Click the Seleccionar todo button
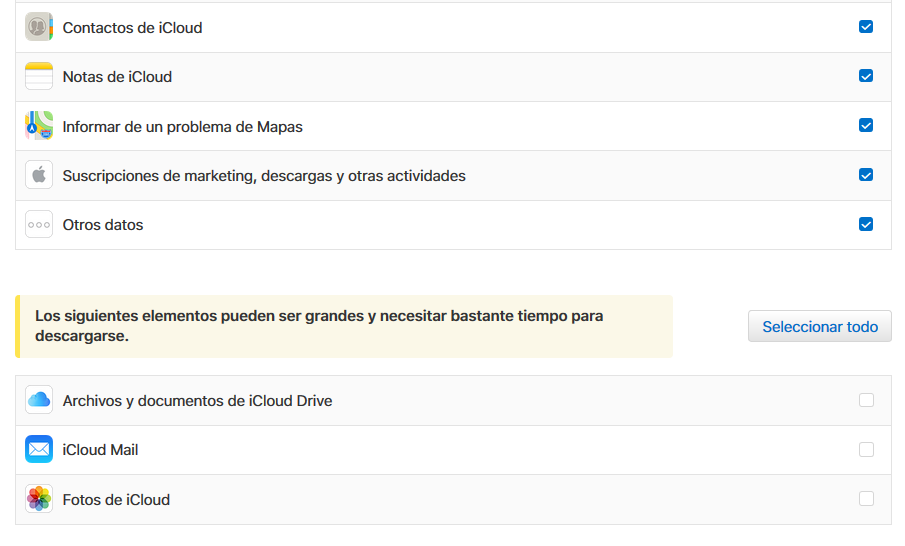This screenshot has width=905, height=546. pyautogui.click(x=820, y=326)
